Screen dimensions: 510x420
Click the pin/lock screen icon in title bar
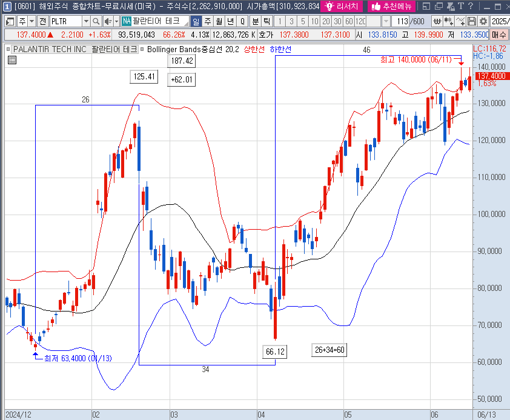coord(451,6)
